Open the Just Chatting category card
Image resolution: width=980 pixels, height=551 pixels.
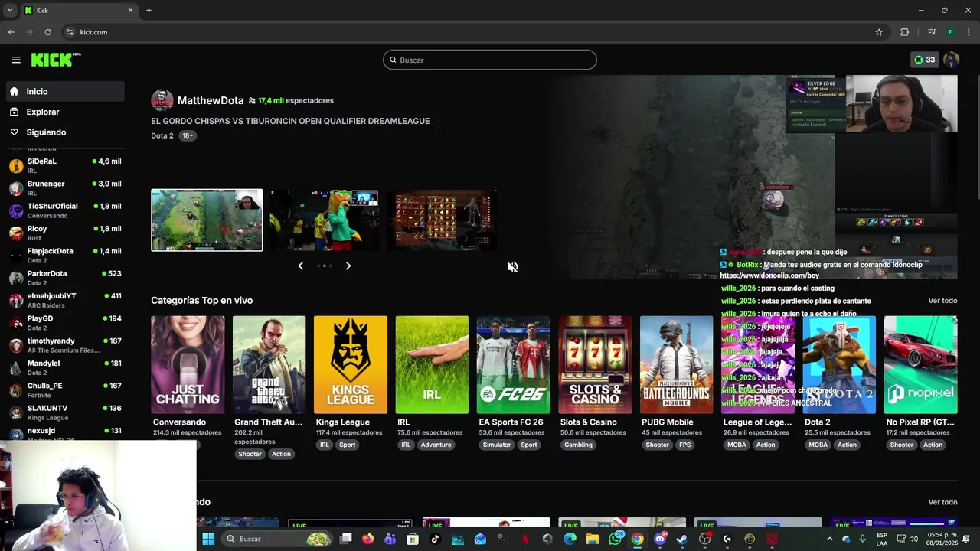188,364
